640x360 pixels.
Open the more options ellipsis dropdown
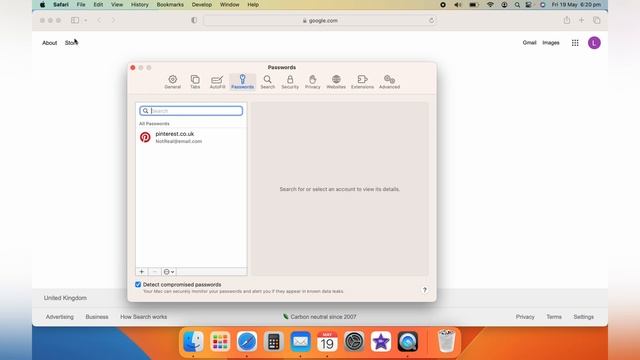[x=169, y=271]
